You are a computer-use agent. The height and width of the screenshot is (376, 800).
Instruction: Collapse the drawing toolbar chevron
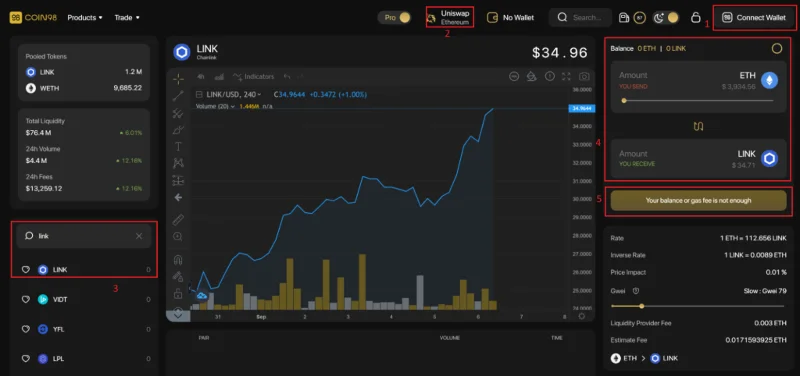[178, 315]
